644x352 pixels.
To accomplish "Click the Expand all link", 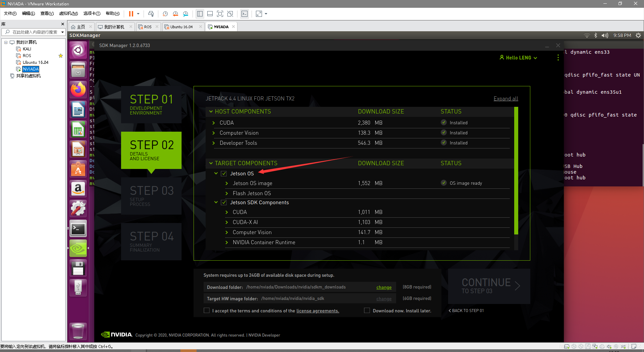I will tap(506, 99).
